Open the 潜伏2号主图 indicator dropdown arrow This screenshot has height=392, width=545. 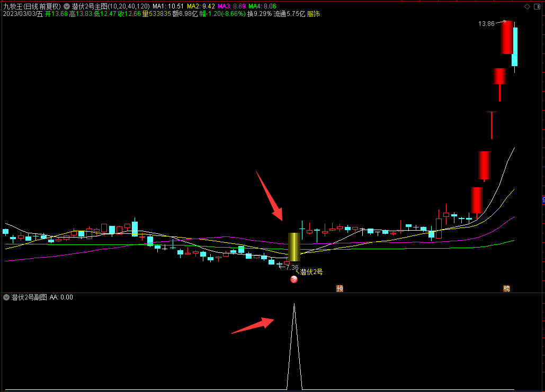pos(66,6)
